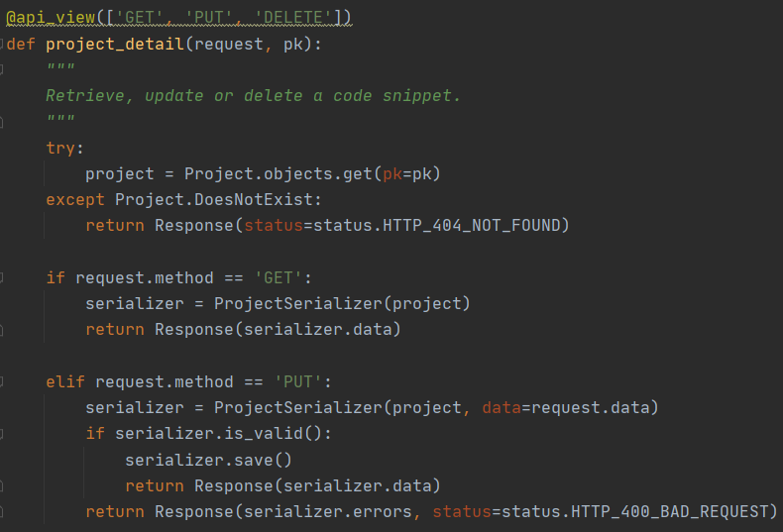Click the HTTP_404_NOT_FOUND constant
This screenshot has height=532, width=783.
click(x=472, y=225)
